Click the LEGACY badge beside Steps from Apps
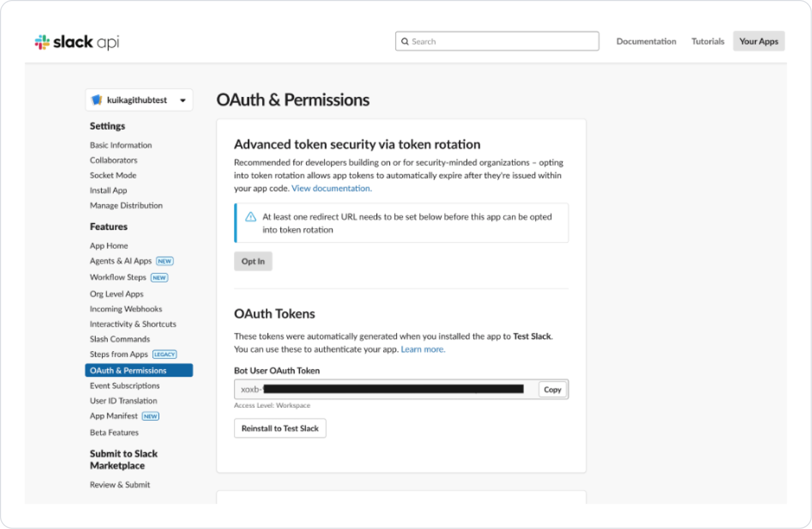The image size is (812, 529). [165, 354]
